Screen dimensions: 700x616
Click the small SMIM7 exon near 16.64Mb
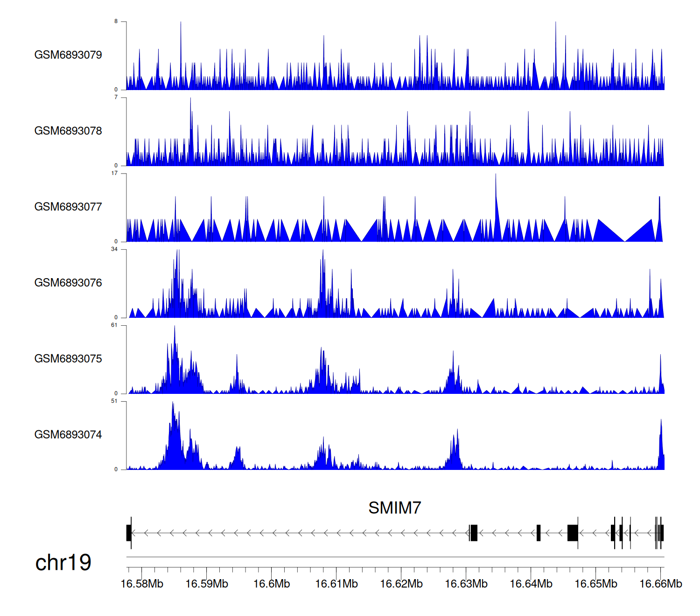click(539, 533)
